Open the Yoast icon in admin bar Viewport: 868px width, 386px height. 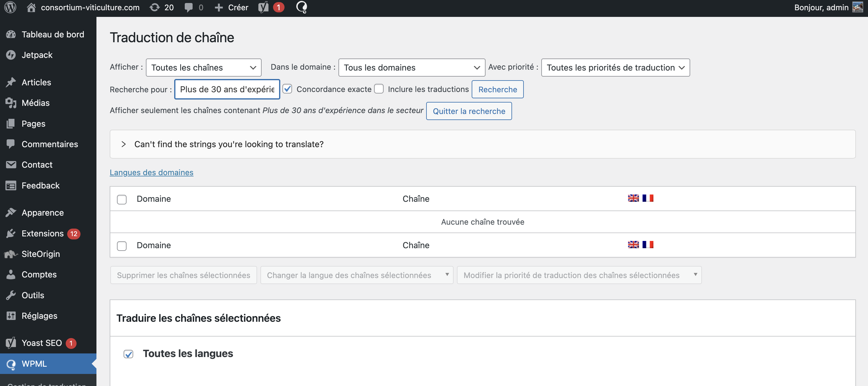click(x=263, y=8)
